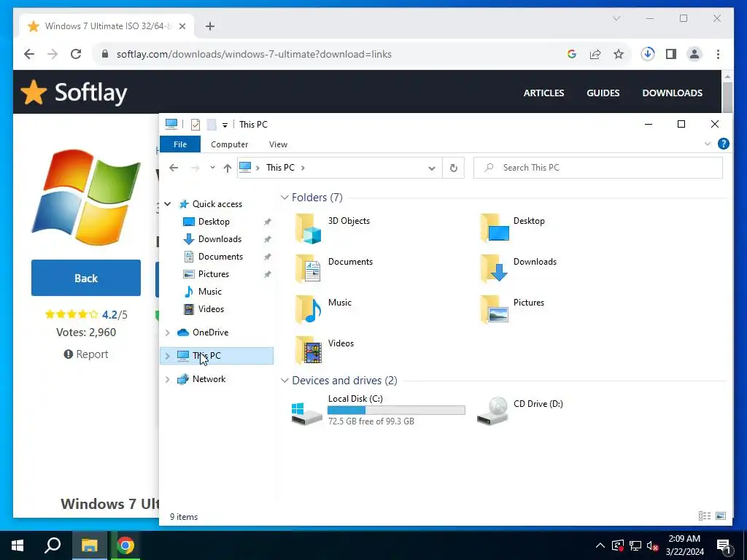This screenshot has height=560, width=747.
Task: Collapse the Quick access tree node
Action: (x=168, y=204)
